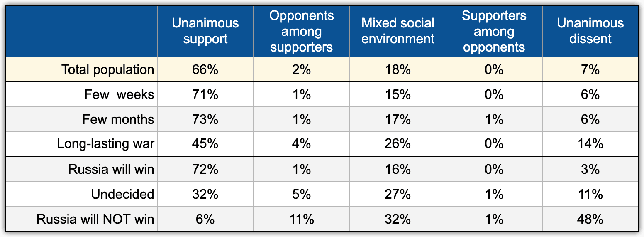The height and width of the screenshot is (237, 644).
Task: Select the Russia will win row label
Action: tap(111, 169)
